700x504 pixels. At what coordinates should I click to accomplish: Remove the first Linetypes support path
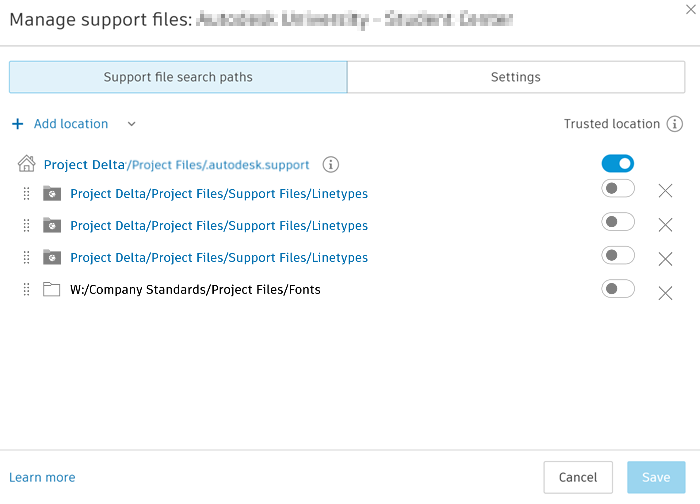click(665, 192)
